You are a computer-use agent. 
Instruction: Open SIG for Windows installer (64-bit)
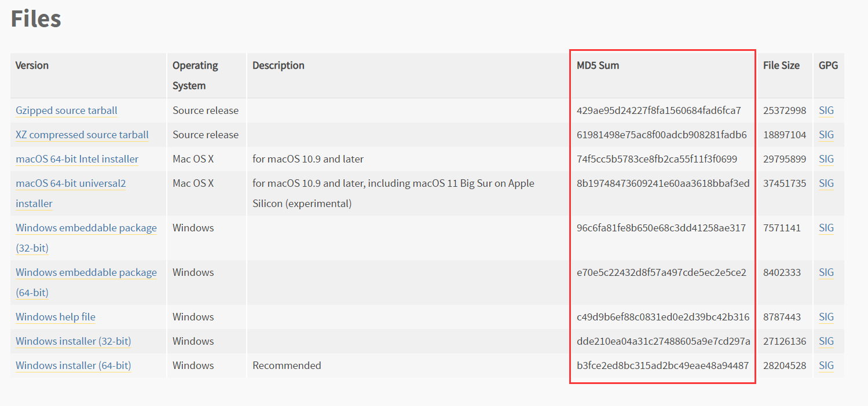coord(826,366)
